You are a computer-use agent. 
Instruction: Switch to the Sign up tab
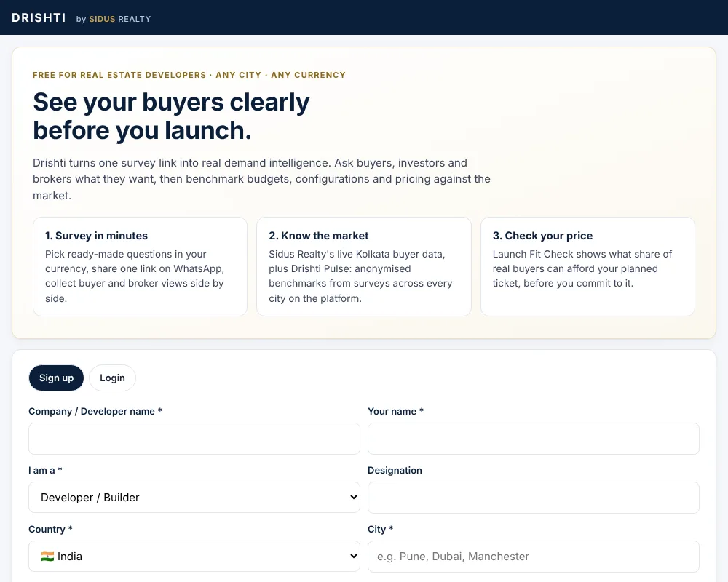coord(56,378)
